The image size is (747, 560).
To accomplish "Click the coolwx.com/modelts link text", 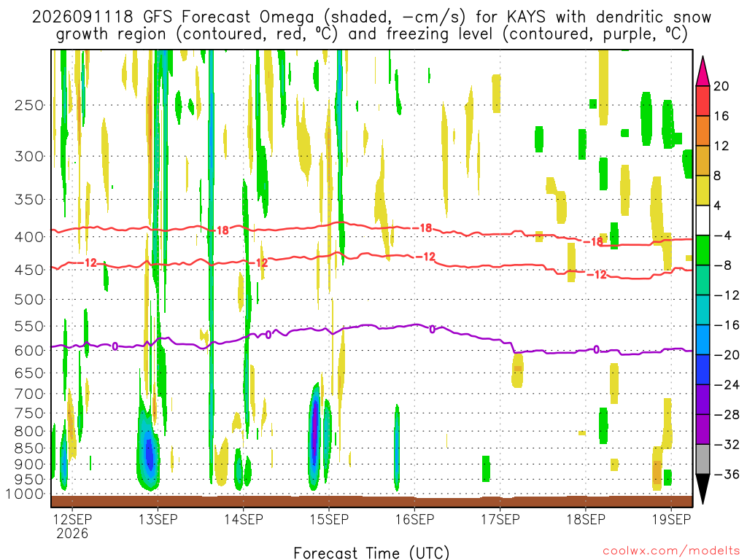I will pyautogui.click(x=671, y=551).
